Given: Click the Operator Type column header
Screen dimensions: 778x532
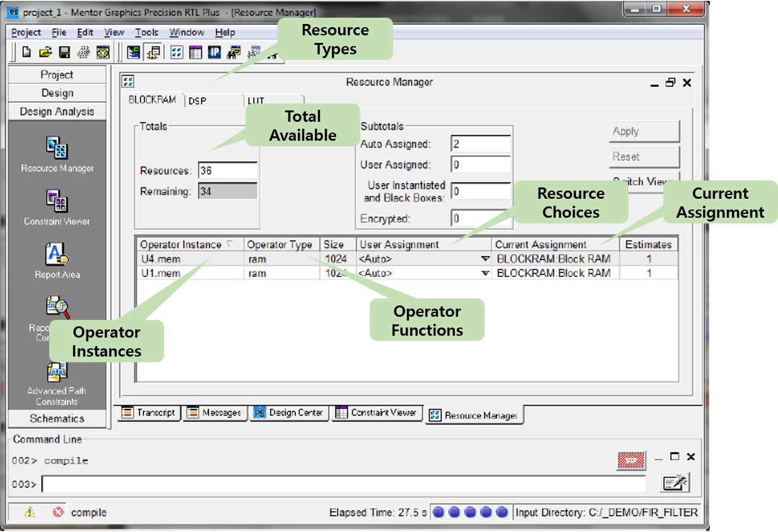Looking at the screenshot, I should [282, 245].
